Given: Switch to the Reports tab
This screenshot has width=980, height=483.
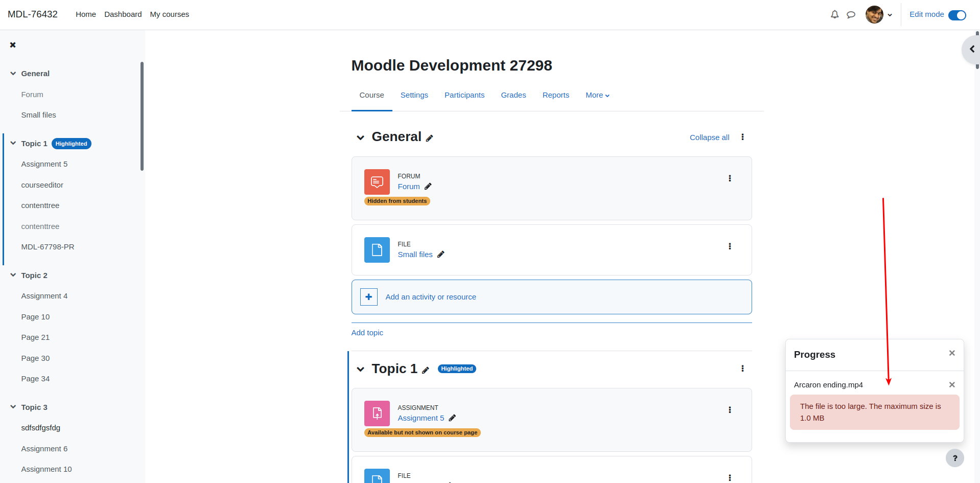Looking at the screenshot, I should 556,95.
